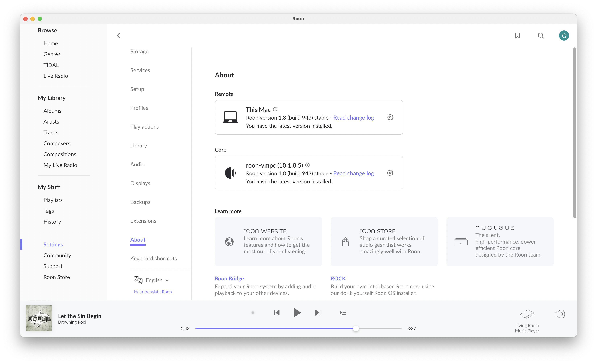
Task: Click the Drowning Pool album art thumbnail
Action: tap(39, 318)
